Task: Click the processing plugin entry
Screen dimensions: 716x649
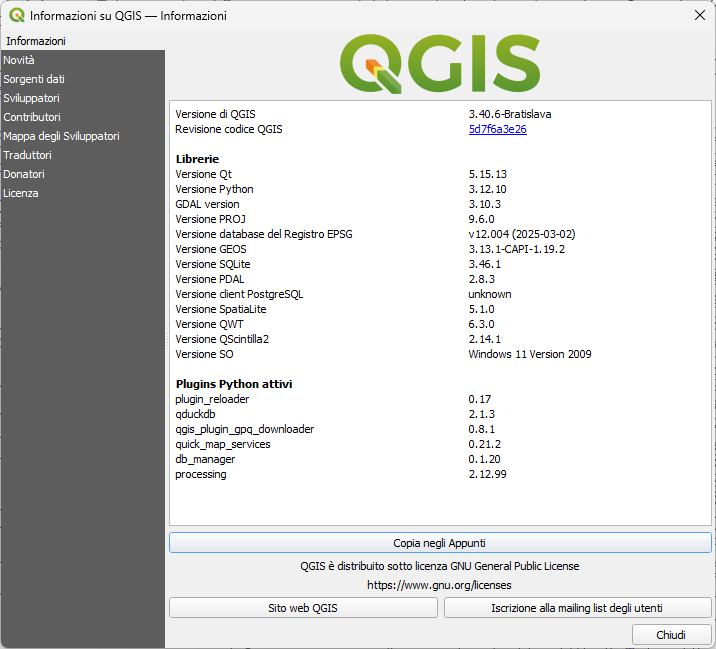Action: (200, 475)
